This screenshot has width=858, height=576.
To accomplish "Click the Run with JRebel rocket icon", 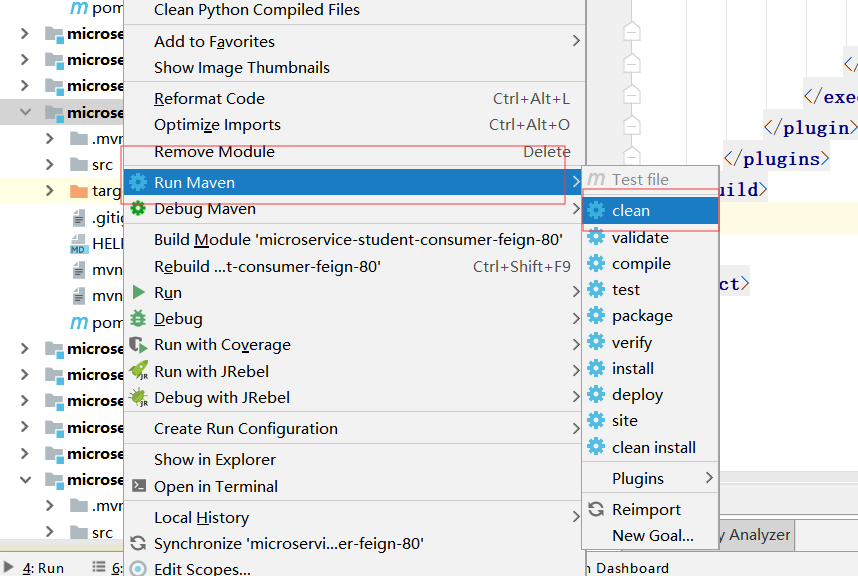I will 138,371.
